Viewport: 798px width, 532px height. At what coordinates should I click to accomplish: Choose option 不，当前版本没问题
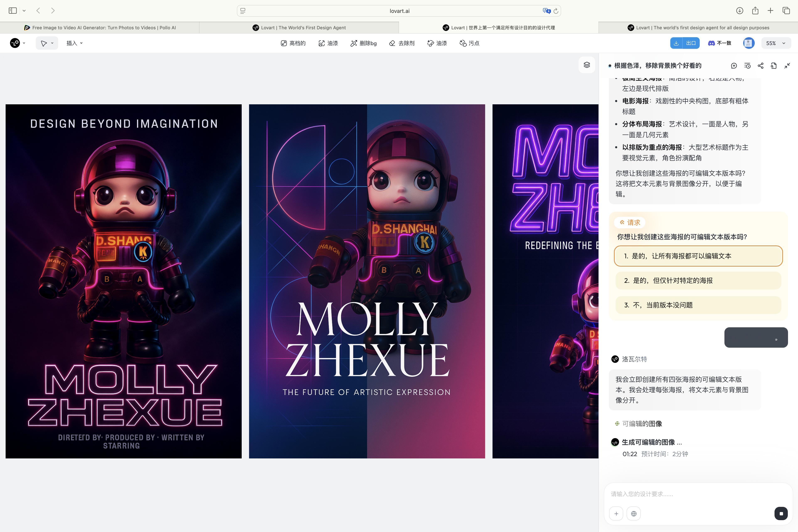coord(698,305)
